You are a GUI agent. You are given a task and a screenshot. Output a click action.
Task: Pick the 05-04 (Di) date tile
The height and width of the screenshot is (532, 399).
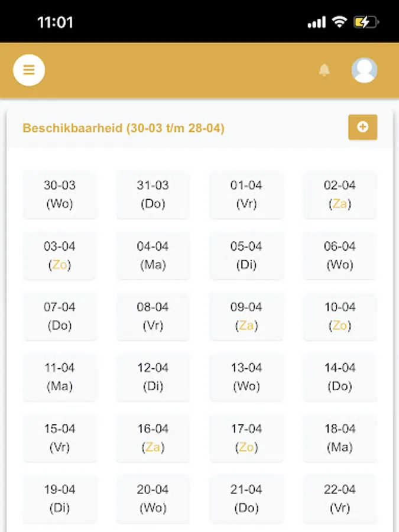pos(246,255)
